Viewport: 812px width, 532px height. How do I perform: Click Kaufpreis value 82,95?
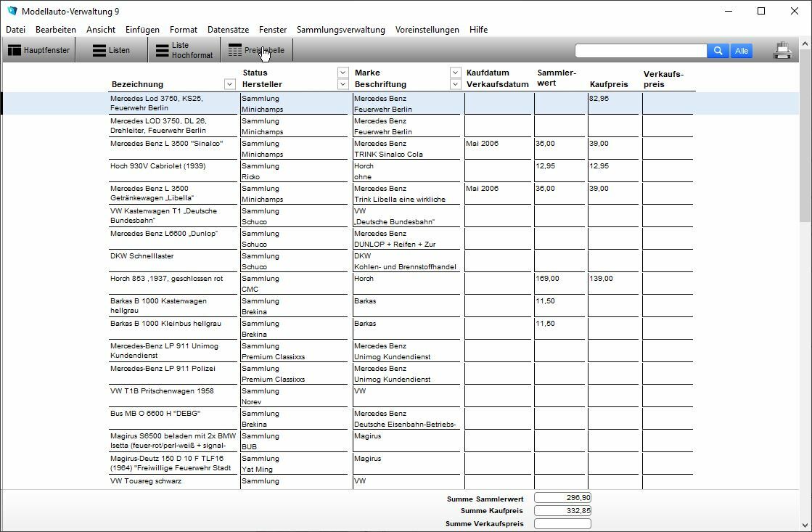point(599,99)
